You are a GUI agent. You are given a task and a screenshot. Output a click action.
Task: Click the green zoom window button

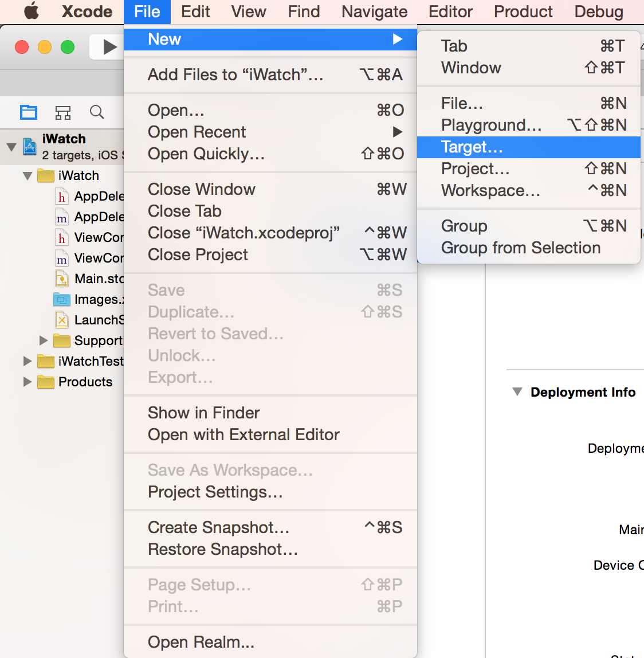point(68,47)
